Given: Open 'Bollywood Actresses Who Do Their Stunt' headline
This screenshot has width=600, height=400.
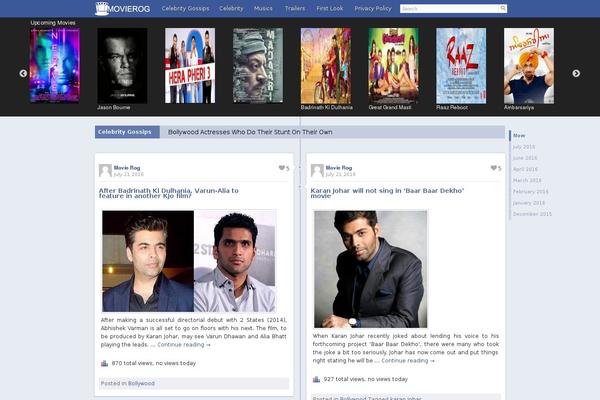Looking at the screenshot, I should coord(250,132).
